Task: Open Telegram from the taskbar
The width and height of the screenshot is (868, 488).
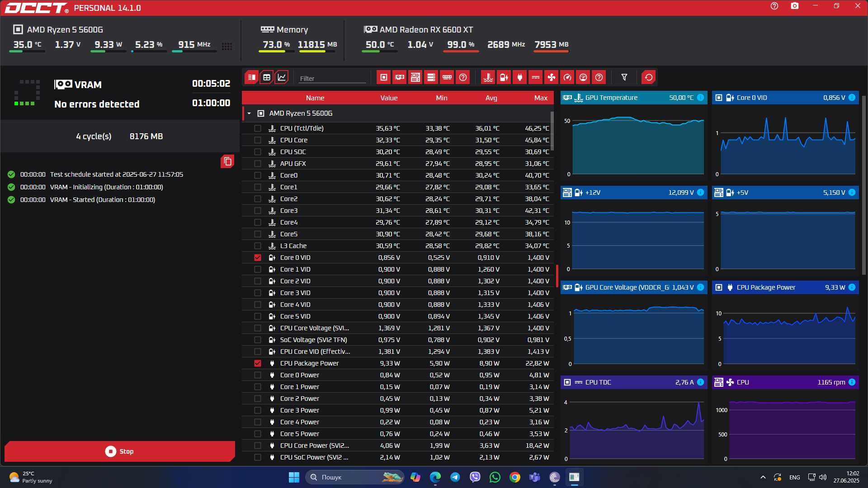Action: pyautogui.click(x=455, y=477)
